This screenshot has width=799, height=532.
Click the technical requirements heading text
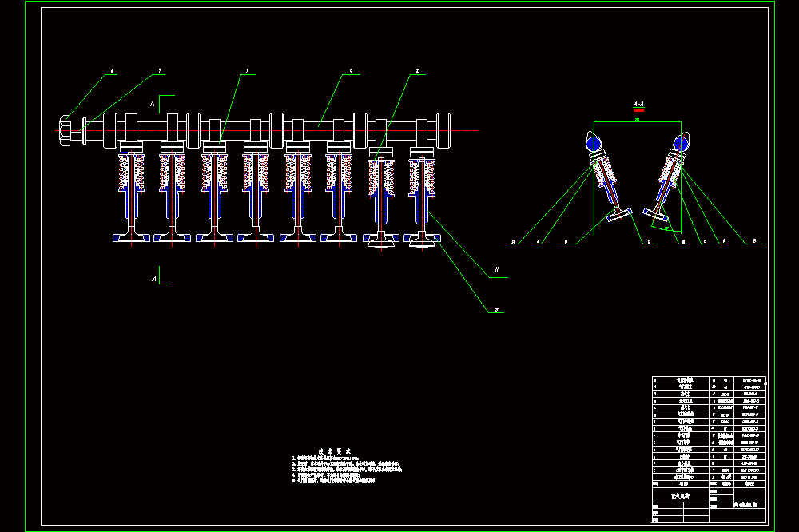pos(335,451)
